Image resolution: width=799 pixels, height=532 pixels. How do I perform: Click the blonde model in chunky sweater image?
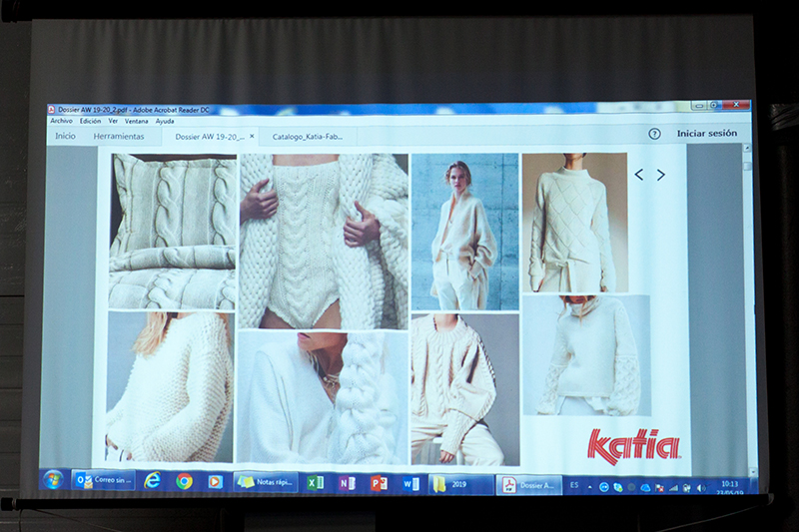pos(170,387)
